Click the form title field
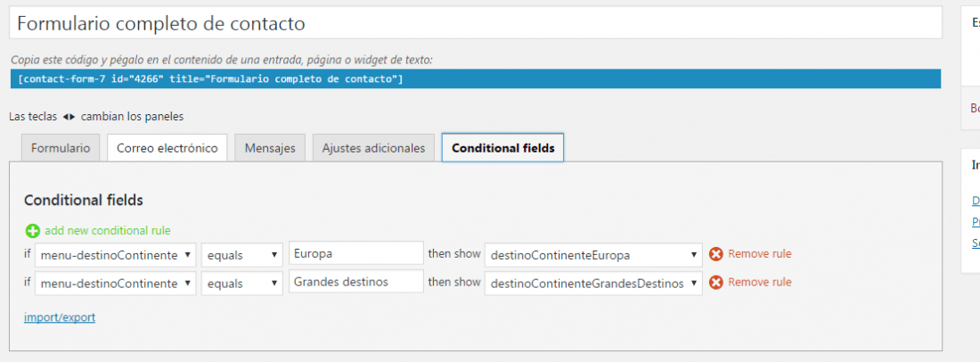This screenshot has height=362, width=980. (x=476, y=23)
